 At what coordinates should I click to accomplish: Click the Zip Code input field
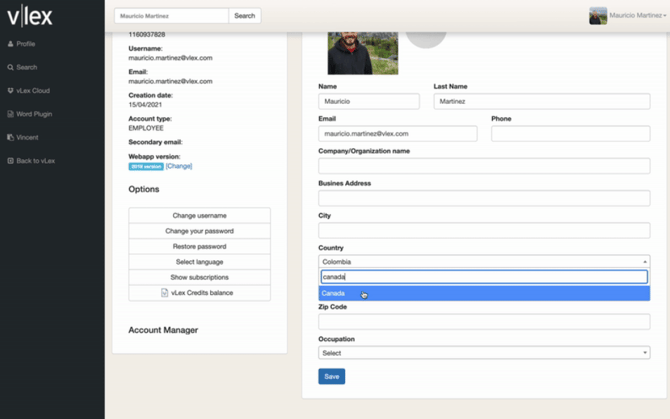pos(484,322)
